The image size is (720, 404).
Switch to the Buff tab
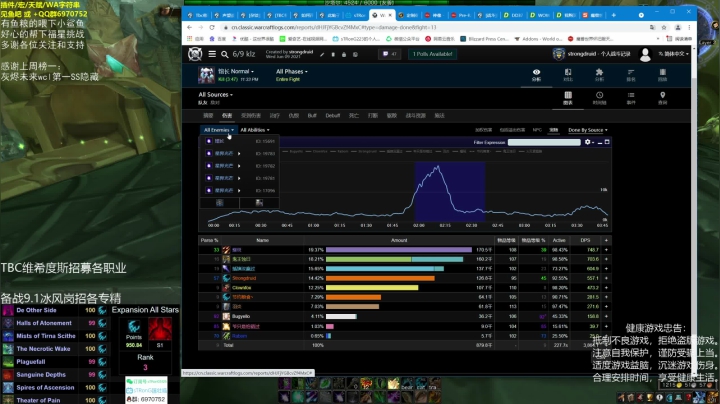pyautogui.click(x=312, y=116)
